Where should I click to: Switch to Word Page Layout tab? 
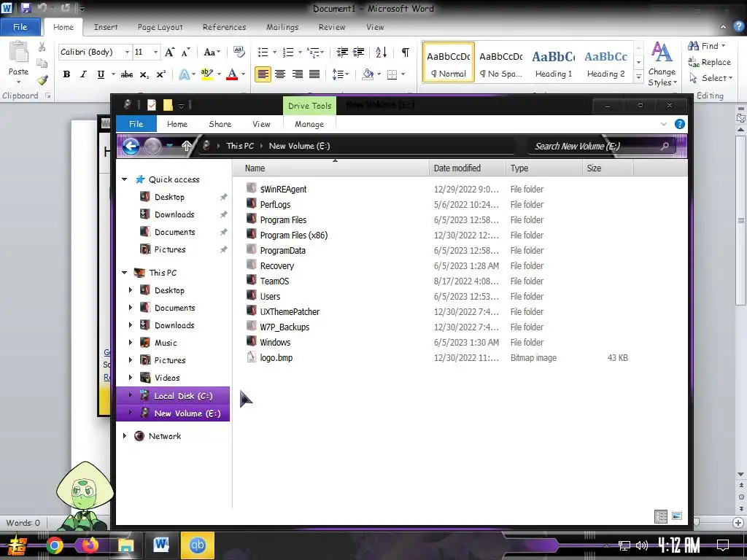(160, 27)
